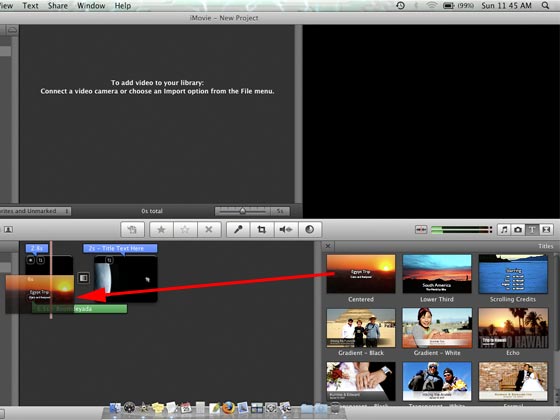
Task: Toggle audio skimming button
Action: [421, 230]
